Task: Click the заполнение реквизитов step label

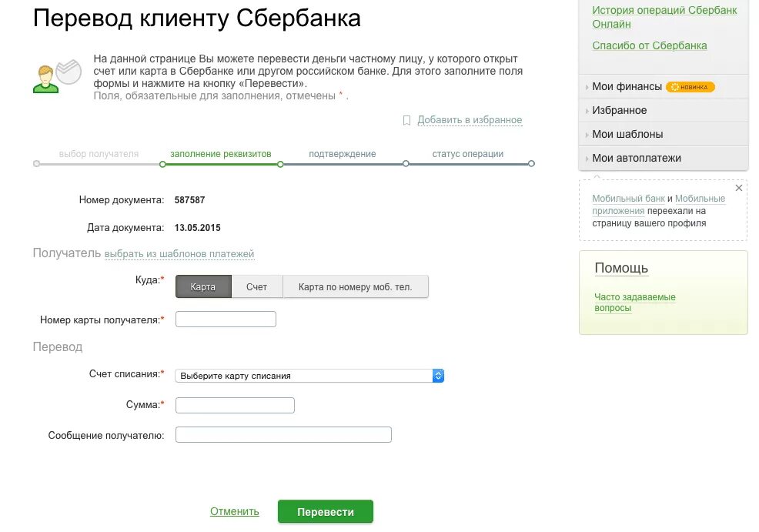Action: [221, 154]
